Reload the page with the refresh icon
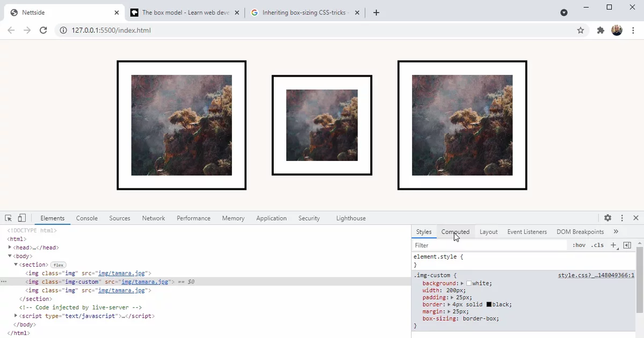The width and height of the screenshot is (644, 338). [43, 30]
